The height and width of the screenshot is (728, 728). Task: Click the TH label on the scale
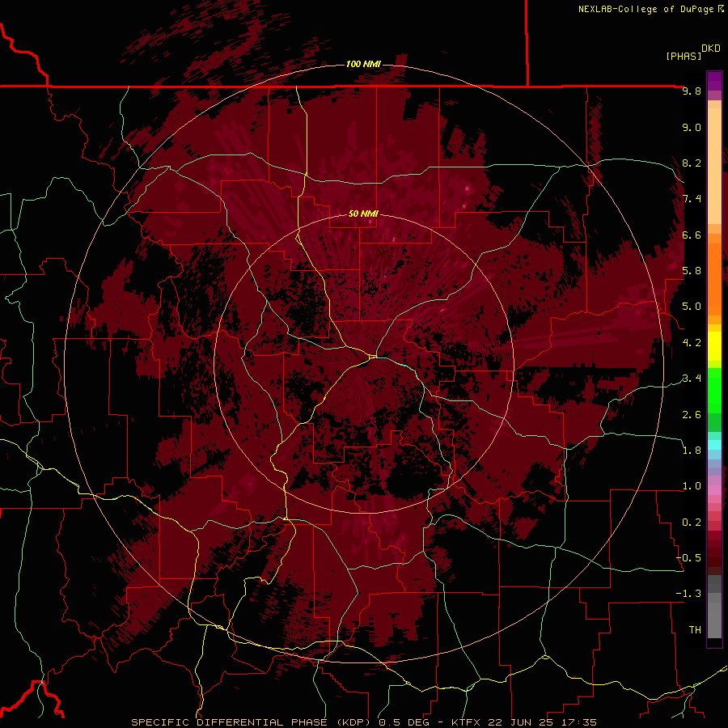(x=695, y=630)
